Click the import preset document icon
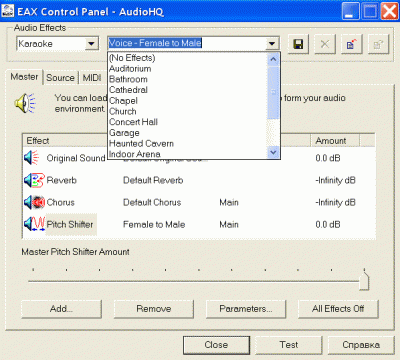Screen dimensions: 400x360 click(352, 44)
